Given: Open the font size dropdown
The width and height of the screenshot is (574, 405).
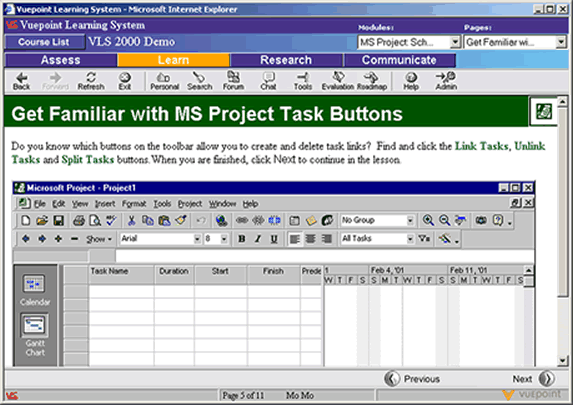Looking at the screenshot, I should click(224, 239).
